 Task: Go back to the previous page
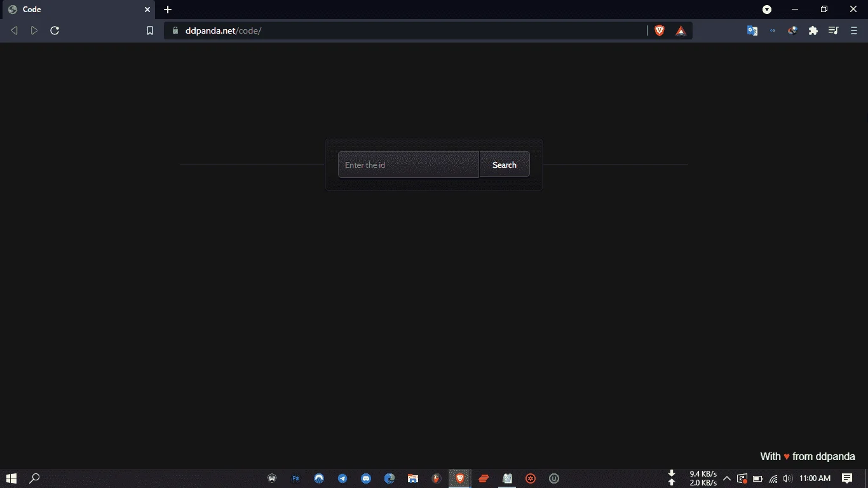pyautogui.click(x=14, y=30)
